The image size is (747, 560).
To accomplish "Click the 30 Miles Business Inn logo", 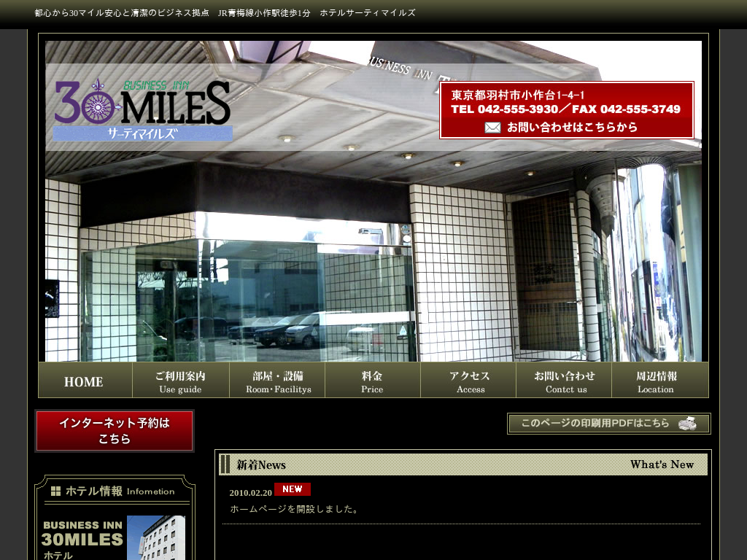I will coord(143,109).
